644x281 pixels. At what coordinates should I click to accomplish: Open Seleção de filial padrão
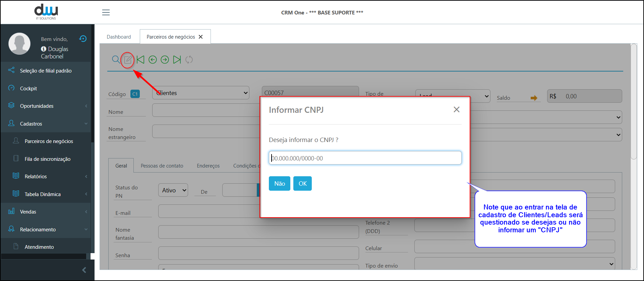[46, 71]
